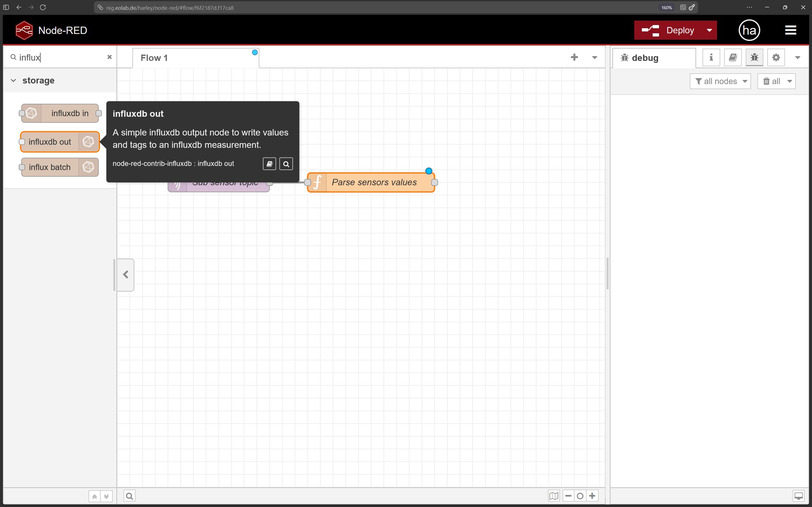
Task: Switch to the Flow 1 tab
Action: [196, 58]
